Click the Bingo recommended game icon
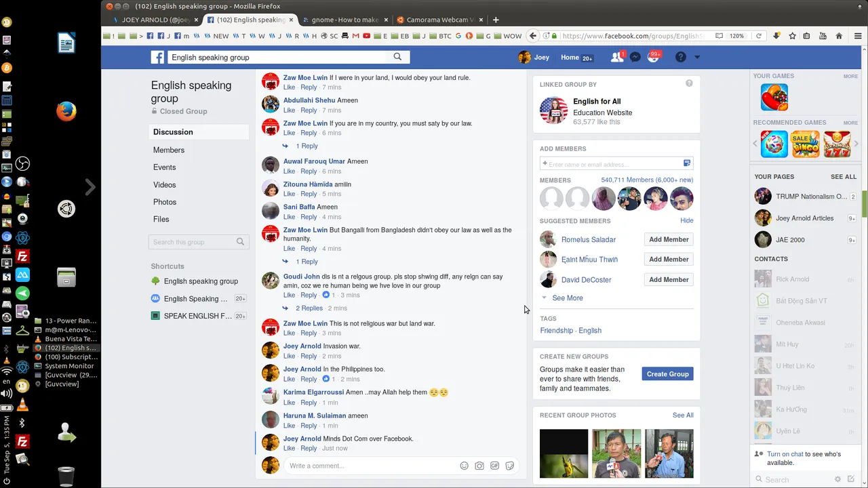 (x=805, y=144)
